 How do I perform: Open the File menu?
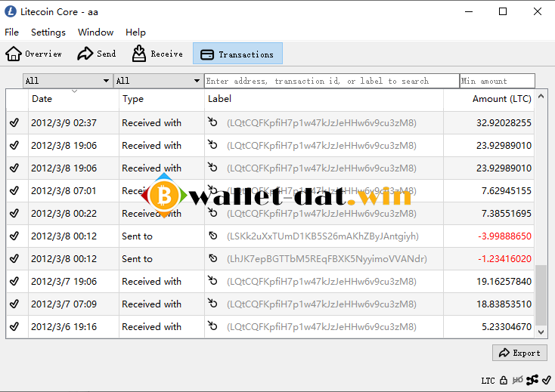(11, 32)
